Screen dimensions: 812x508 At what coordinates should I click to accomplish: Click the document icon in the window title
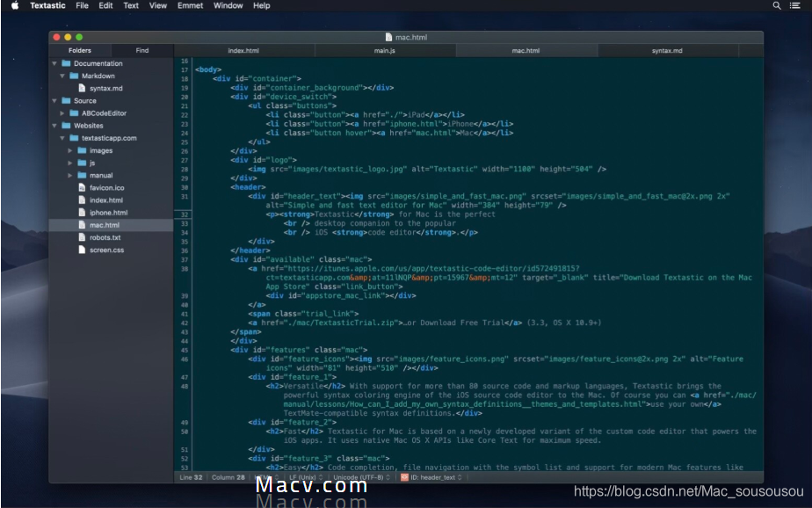(x=389, y=37)
